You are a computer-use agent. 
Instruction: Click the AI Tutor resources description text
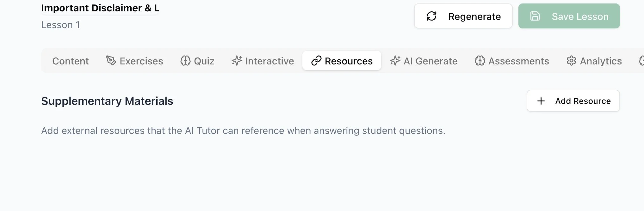click(x=243, y=130)
